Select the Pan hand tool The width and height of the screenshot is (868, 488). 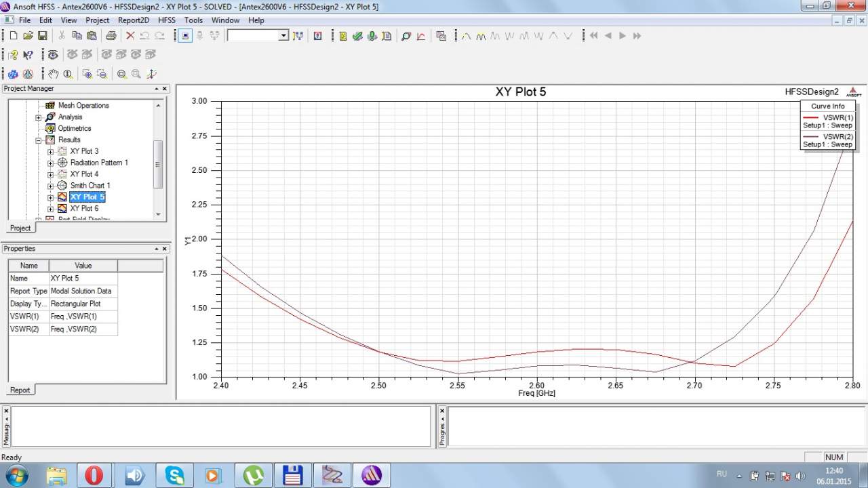(54, 74)
